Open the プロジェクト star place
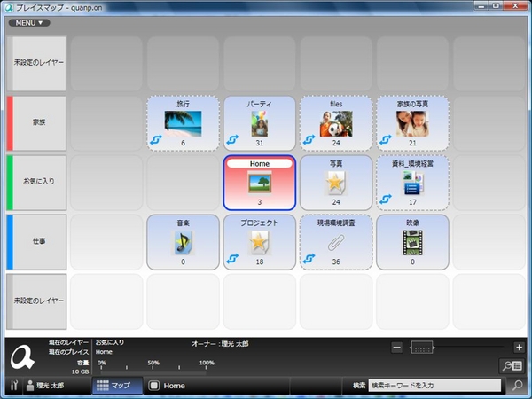Screen dimensions: 532x399 click(260, 241)
